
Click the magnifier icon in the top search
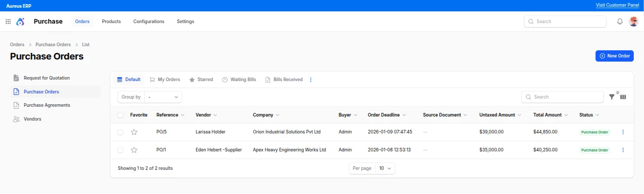pos(531,22)
